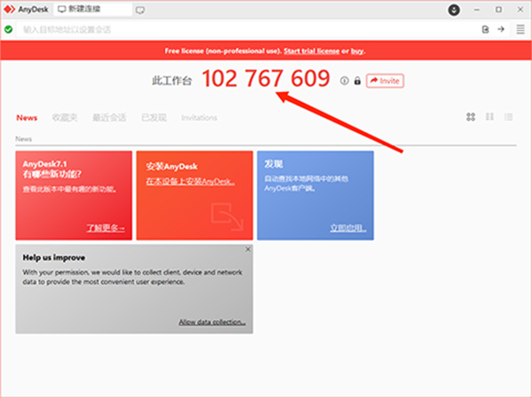The image size is (532, 398).
Task: Switch to tile grid view
Action: 471,117
